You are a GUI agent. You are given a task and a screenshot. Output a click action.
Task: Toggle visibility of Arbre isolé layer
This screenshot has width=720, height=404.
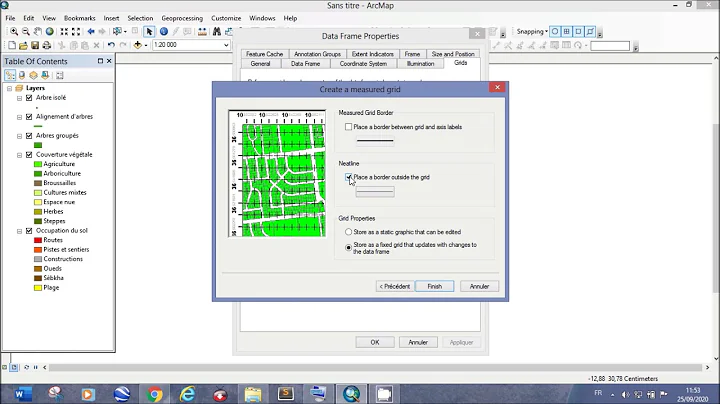(x=29, y=98)
